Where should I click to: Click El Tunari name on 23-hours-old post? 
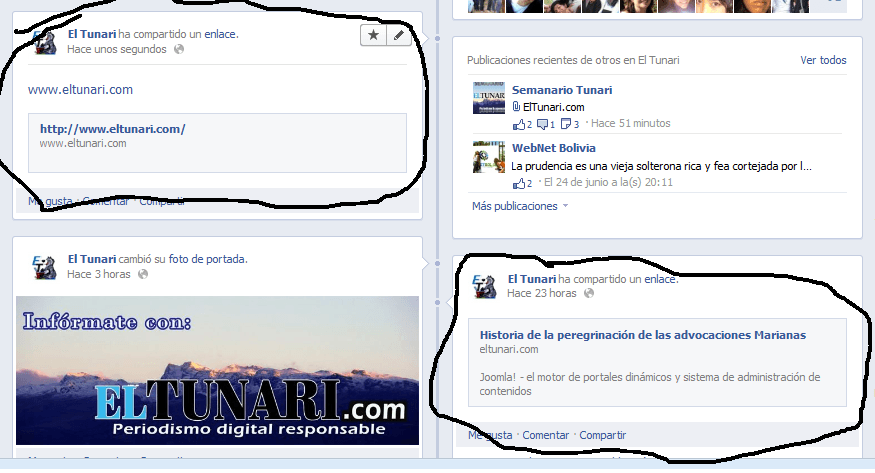(x=532, y=279)
